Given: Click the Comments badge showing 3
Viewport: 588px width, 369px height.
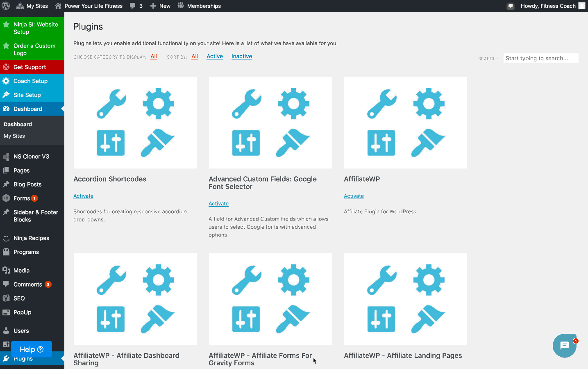Looking at the screenshot, I should (48, 284).
